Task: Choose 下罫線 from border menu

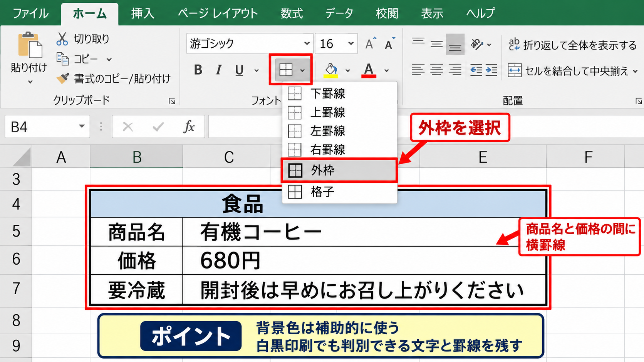Action: 340,93
